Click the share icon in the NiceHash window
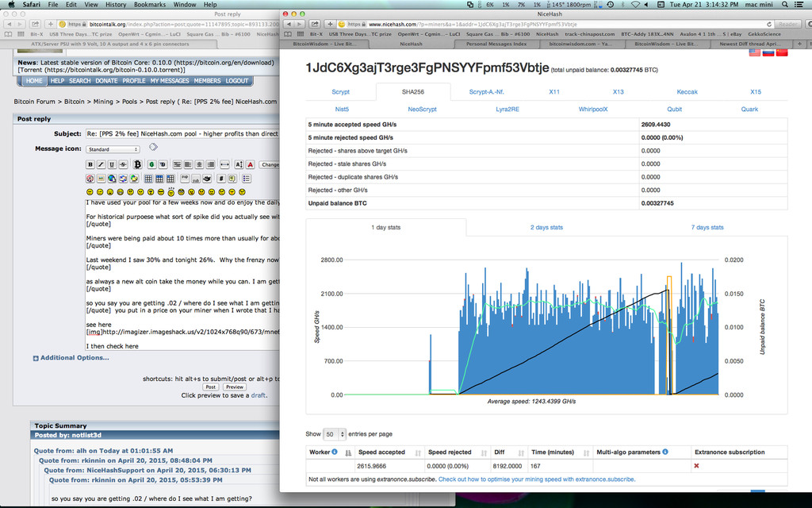The image size is (812, 508). click(x=314, y=24)
